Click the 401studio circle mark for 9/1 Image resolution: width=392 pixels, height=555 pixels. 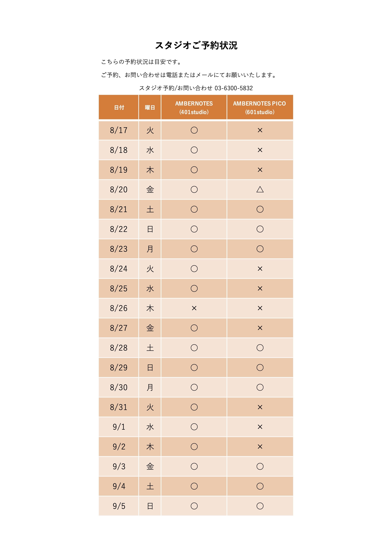tap(194, 427)
